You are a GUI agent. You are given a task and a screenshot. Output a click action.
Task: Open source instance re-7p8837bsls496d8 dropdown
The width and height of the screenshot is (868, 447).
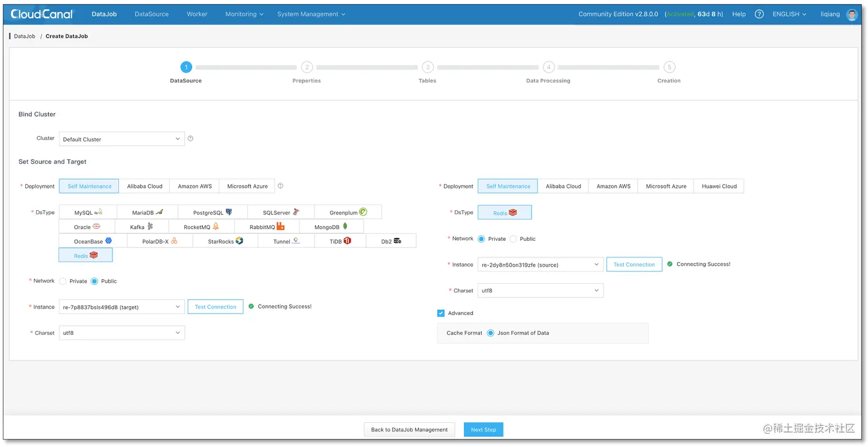pos(122,307)
